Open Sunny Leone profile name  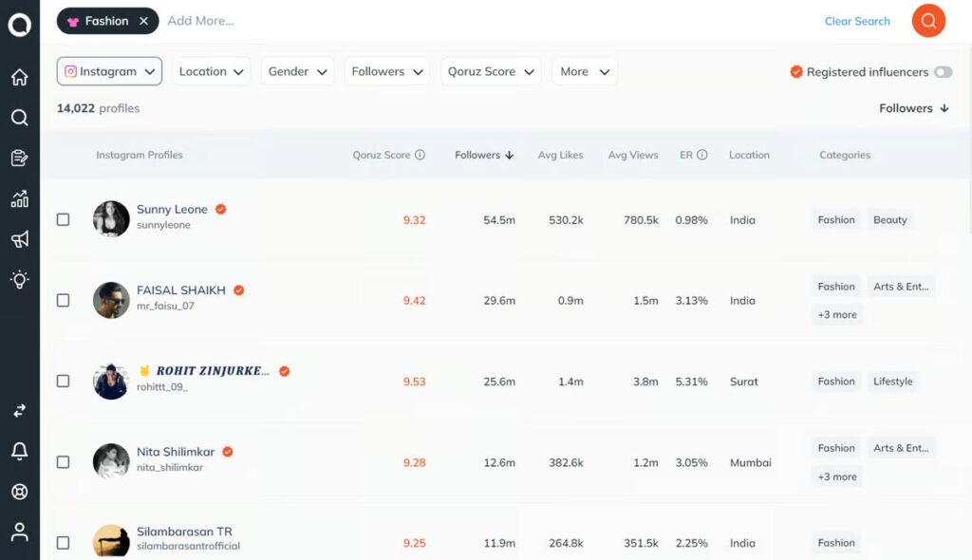point(172,210)
